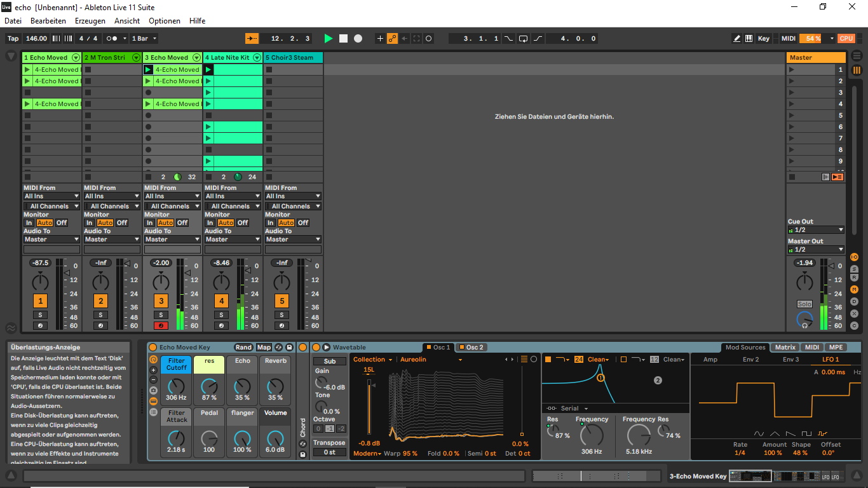Set track 5 Monitor to Off
Viewport: 868px width, 488px height.
(303, 223)
